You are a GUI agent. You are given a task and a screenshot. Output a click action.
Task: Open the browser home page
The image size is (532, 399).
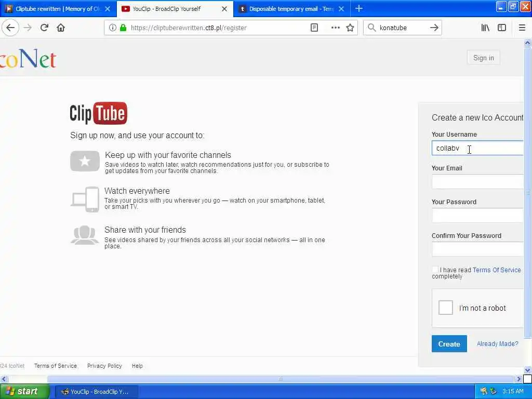coord(61,28)
